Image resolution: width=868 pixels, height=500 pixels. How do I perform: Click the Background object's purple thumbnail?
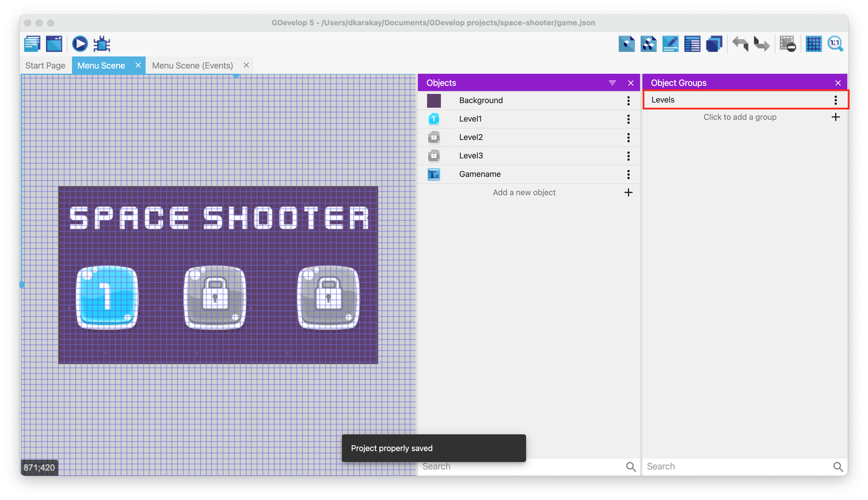coord(434,101)
